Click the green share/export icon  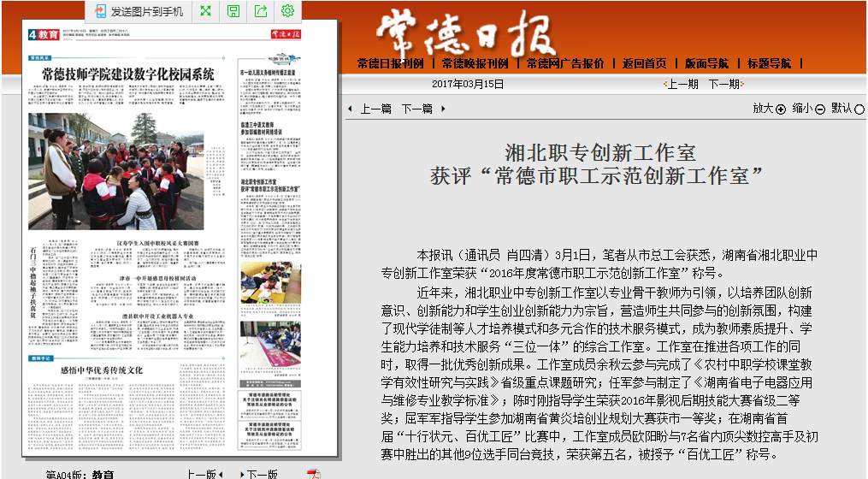coord(261,11)
